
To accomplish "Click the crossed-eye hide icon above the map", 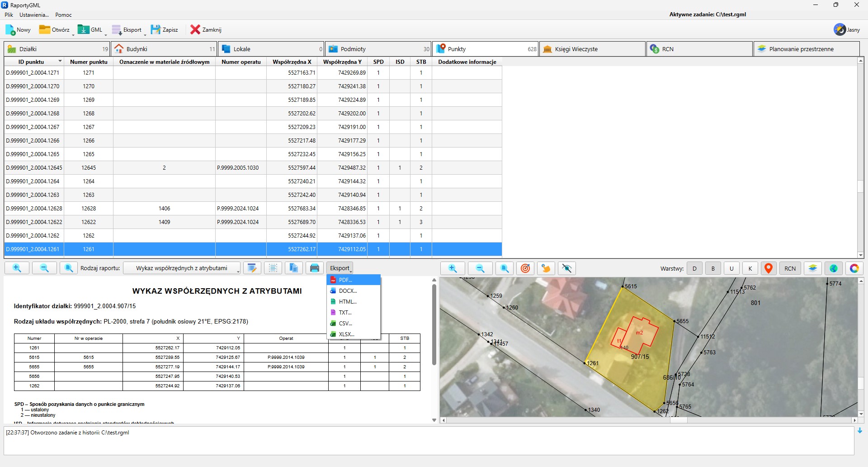I will click(567, 268).
